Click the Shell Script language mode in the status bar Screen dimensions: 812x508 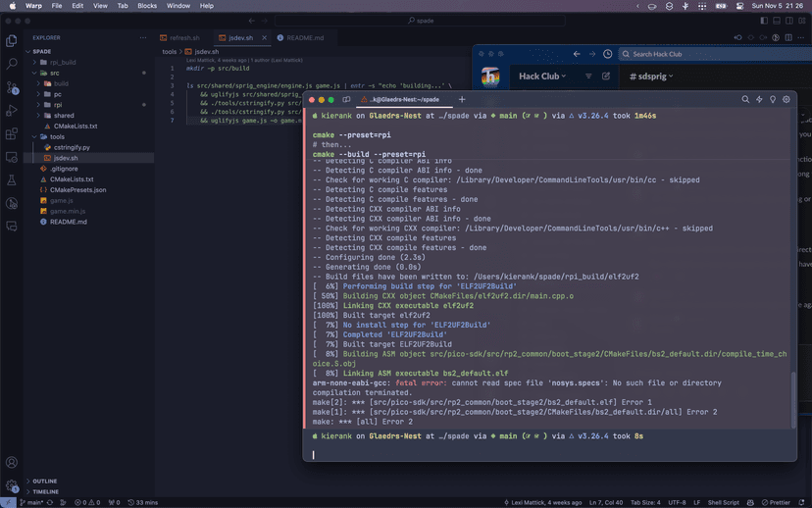(724, 502)
